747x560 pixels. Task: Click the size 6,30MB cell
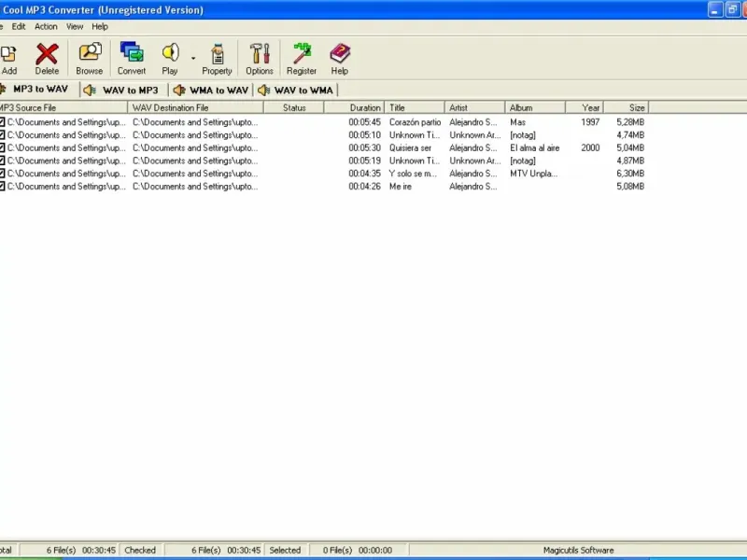click(630, 174)
